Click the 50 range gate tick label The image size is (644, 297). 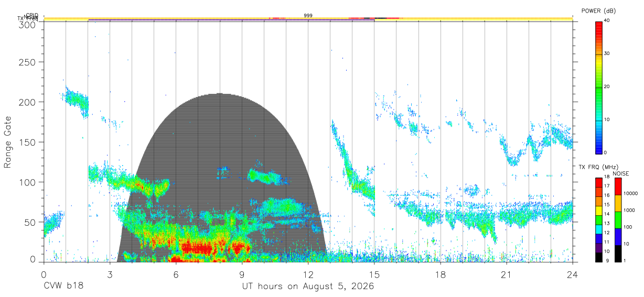tap(30, 222)
